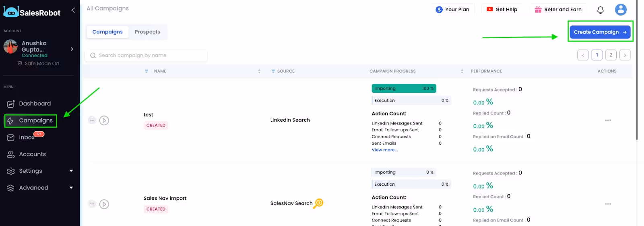Click the test campaign Execution progress bar

coord(411,100)
